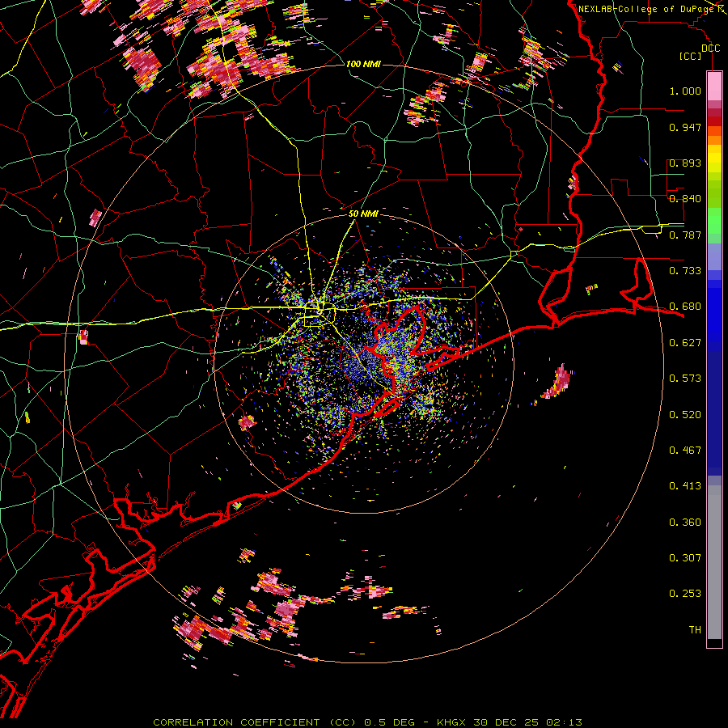Click the TH threshold label on colorbar
728x728 pixels.
695,630
